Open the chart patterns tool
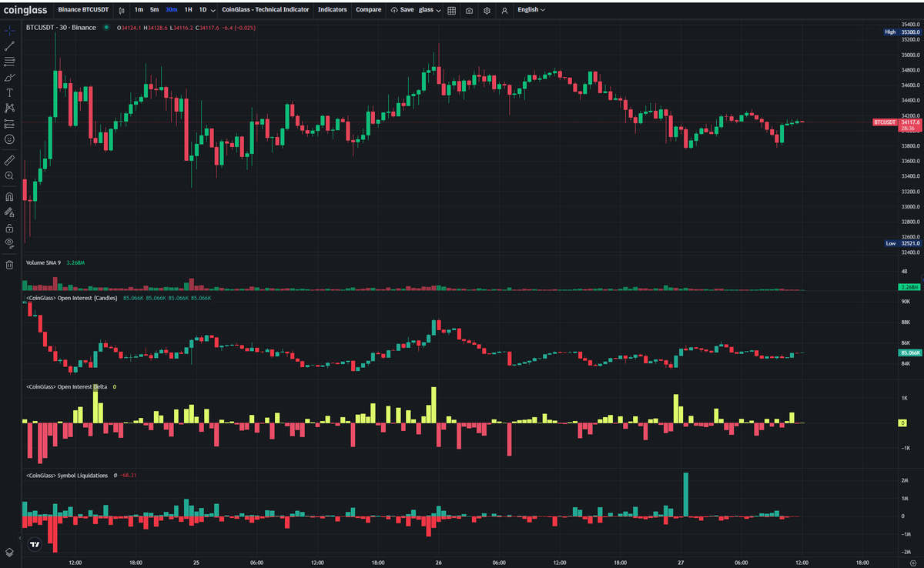 (x=9, y=108)
